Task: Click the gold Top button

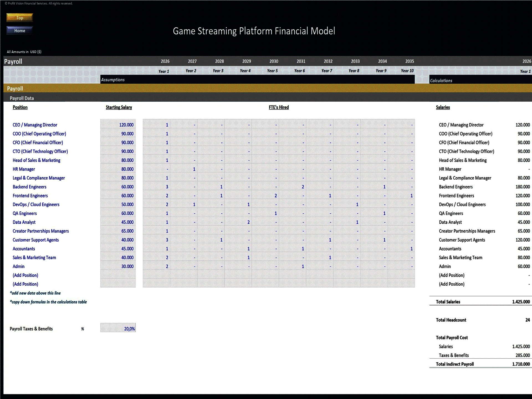Action: click(x=20, y=17)
